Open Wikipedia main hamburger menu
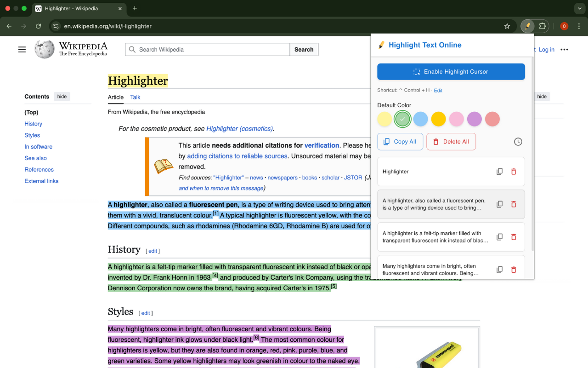 22,50
